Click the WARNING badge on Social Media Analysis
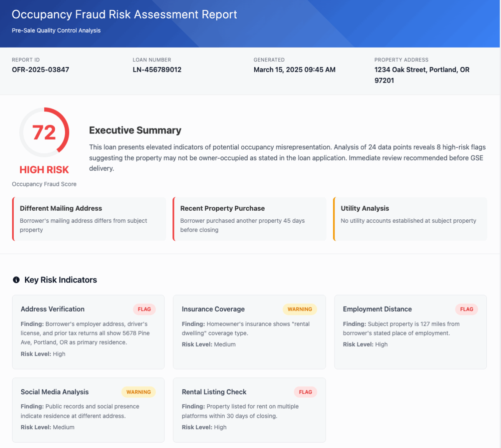 click(139, 392)
